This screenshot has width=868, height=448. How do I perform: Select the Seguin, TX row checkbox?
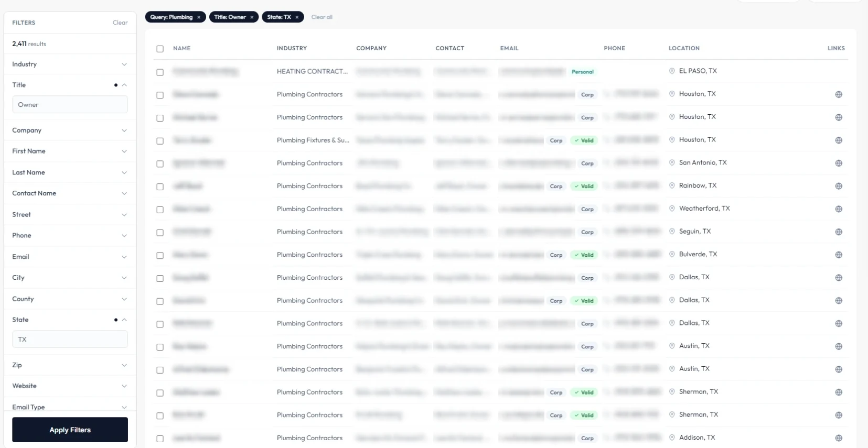point(160,233)
